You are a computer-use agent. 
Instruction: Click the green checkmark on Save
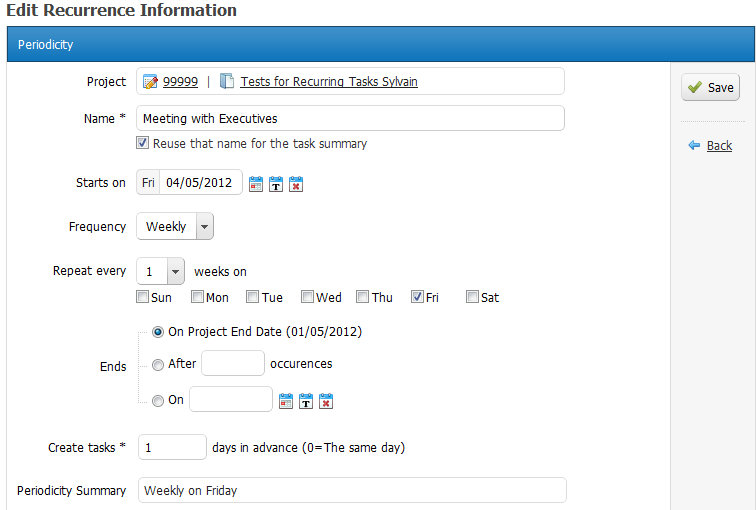tap(695, 87)
